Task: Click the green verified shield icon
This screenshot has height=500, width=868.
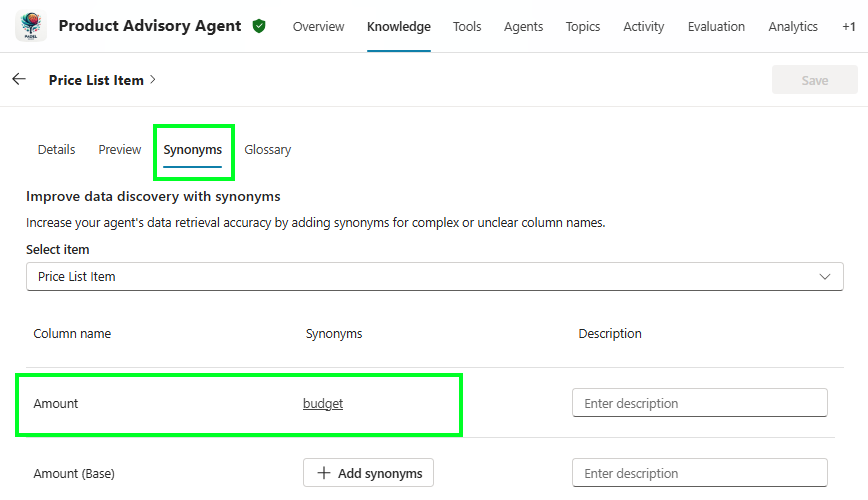Action: click(x=259, y=27)
